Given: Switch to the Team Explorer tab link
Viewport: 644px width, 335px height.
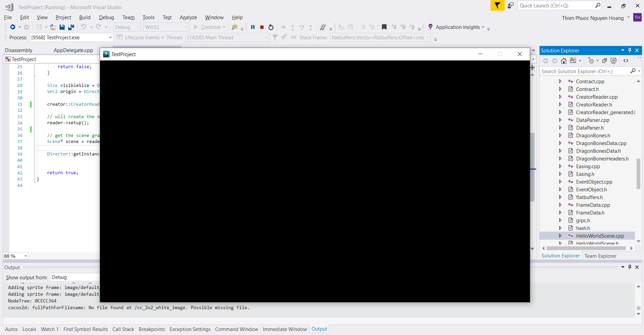Looking at the screenshot, I should coord(600,256).
